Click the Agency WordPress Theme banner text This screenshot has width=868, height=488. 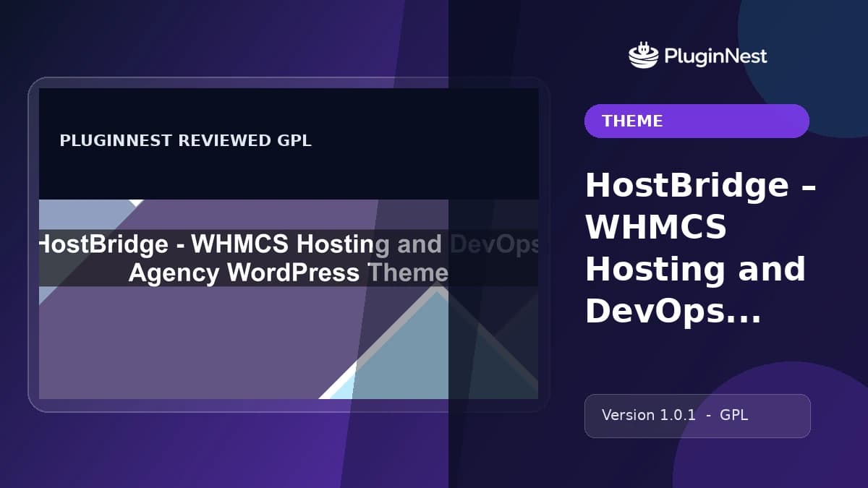click(289, 273)
